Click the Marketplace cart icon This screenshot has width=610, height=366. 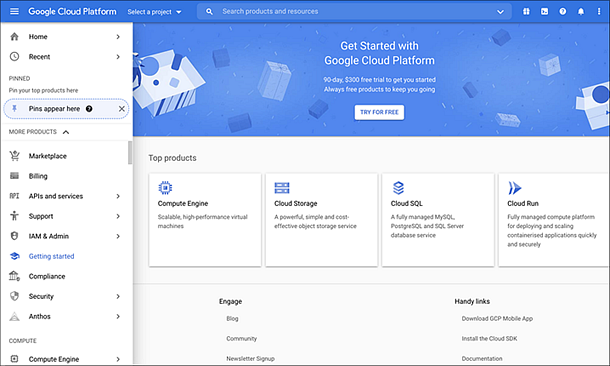[14, 156]
